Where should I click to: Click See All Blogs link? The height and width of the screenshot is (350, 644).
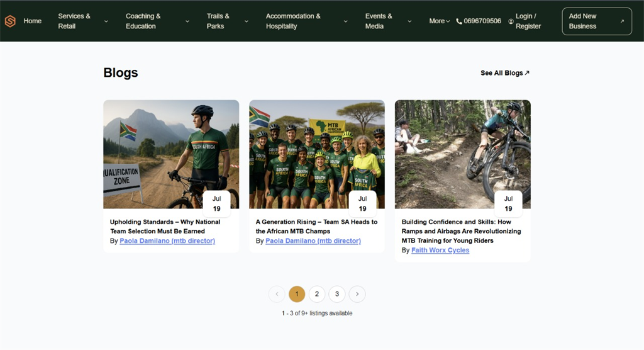pos(505,73)
